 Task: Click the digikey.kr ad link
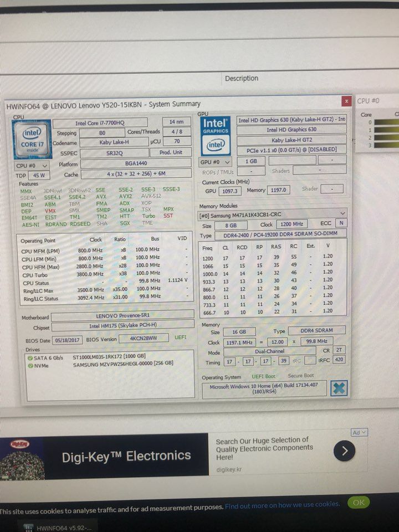click(x=229, y=469)
